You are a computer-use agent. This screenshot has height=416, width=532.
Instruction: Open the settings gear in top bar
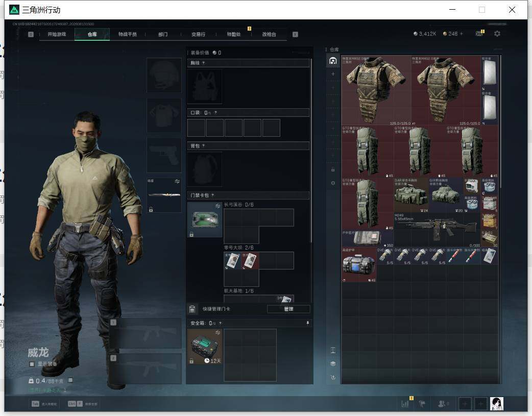[x=497, y=34]
